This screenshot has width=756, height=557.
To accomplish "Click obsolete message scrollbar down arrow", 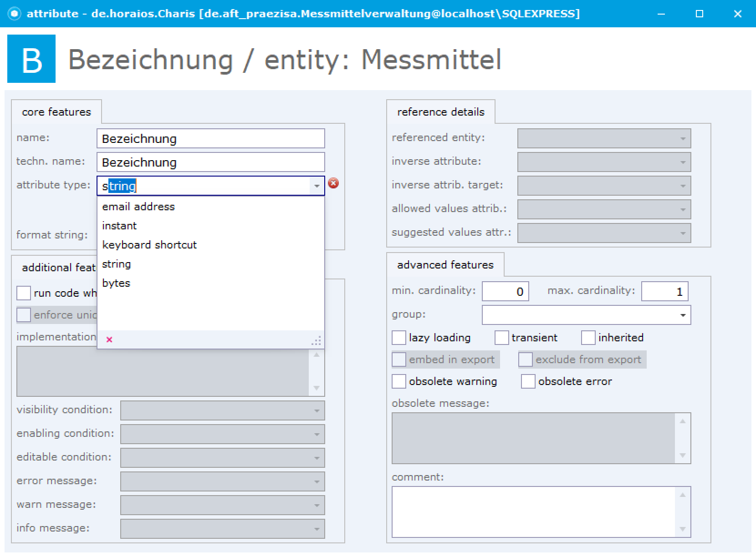I will [683, 456].
